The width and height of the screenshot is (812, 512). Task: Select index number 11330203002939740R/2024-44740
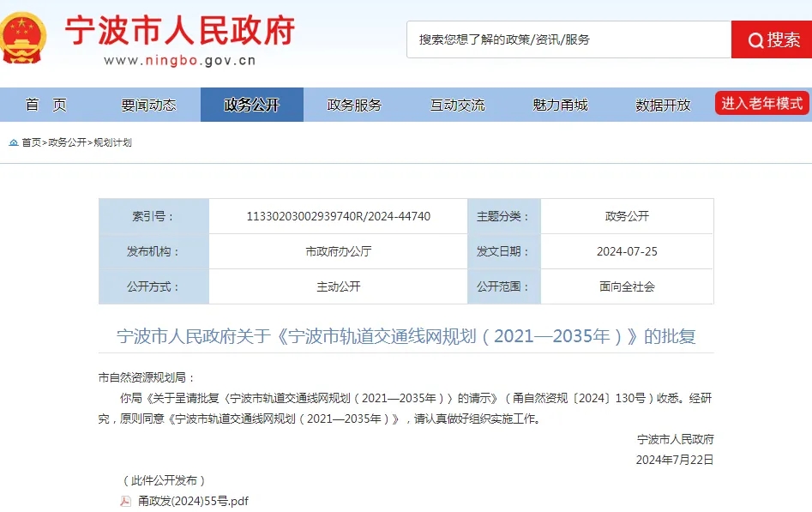pyautogui.click(x=338, y=216)
